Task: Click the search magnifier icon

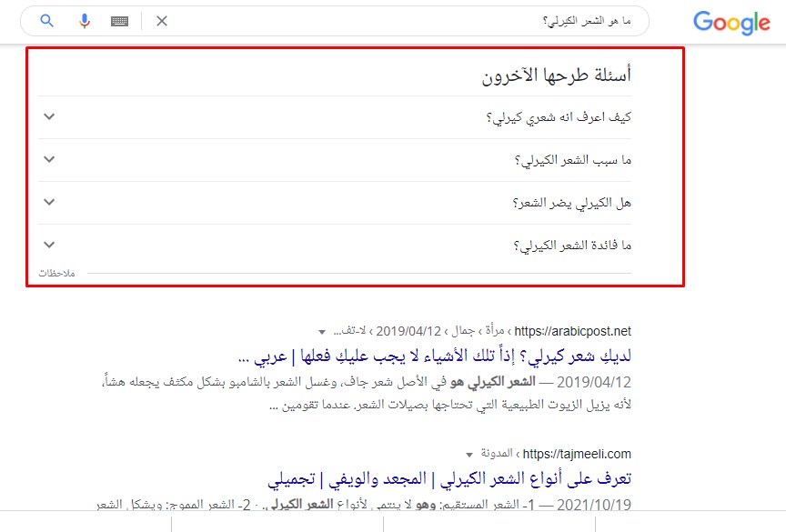Action: [x=45, y=20]
